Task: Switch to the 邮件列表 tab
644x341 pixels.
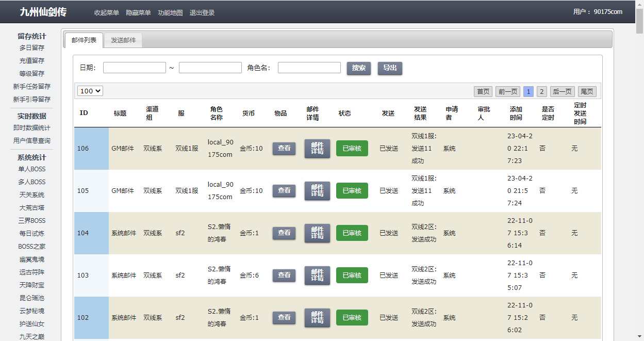Action: pyautogui.click(x=84, y=40)
